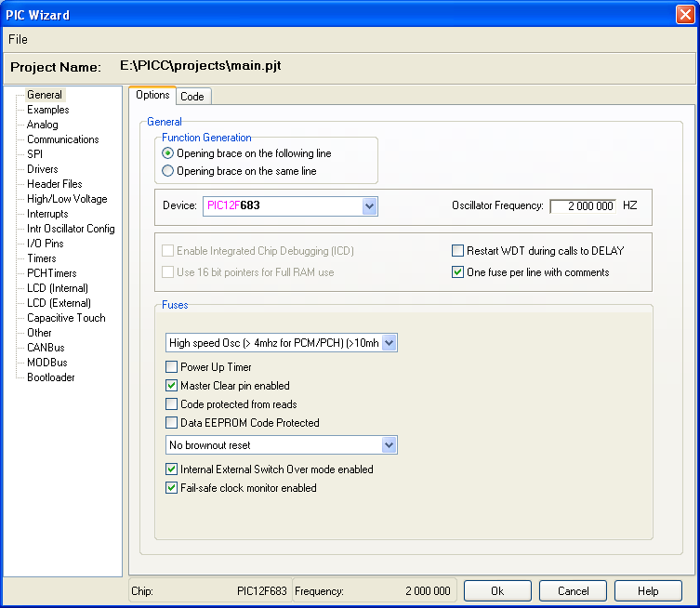
Task: Click the Oscillator Frequency input field
Action: (x=583, y=205)
